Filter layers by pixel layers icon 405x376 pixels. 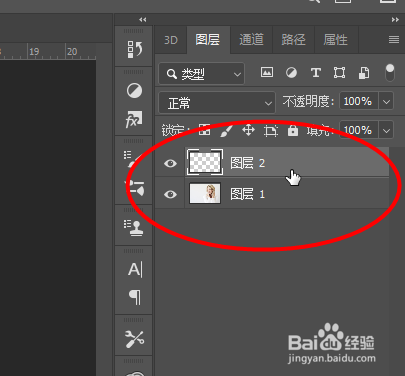point(267,72)
